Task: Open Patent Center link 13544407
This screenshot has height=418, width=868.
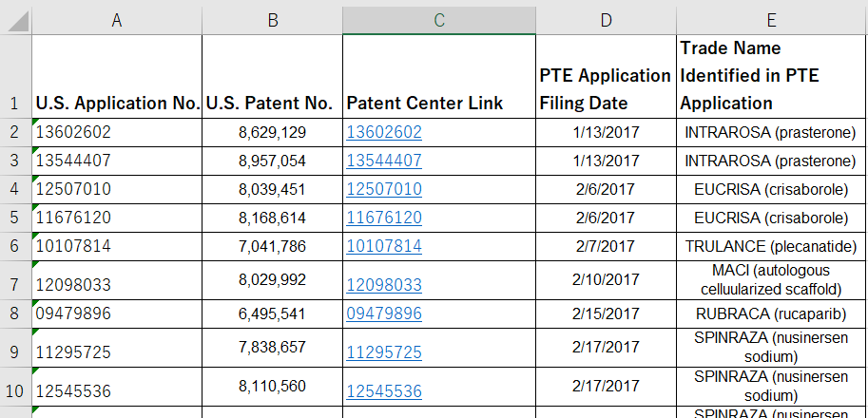Action: (384, 161)
